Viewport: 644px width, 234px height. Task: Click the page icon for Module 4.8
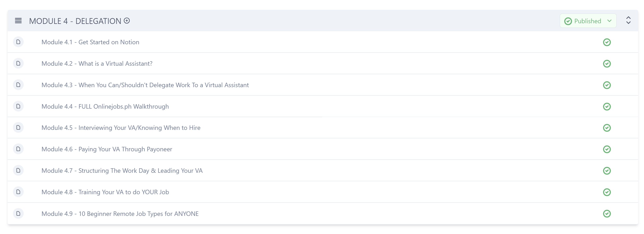point(18,192)
